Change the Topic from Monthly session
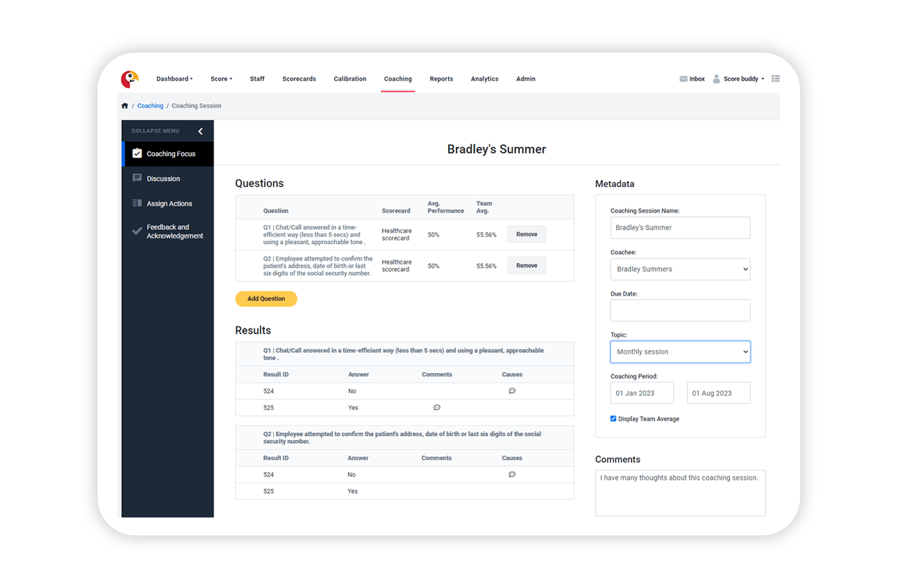The image size is (897, 588). tap(680, 351)
